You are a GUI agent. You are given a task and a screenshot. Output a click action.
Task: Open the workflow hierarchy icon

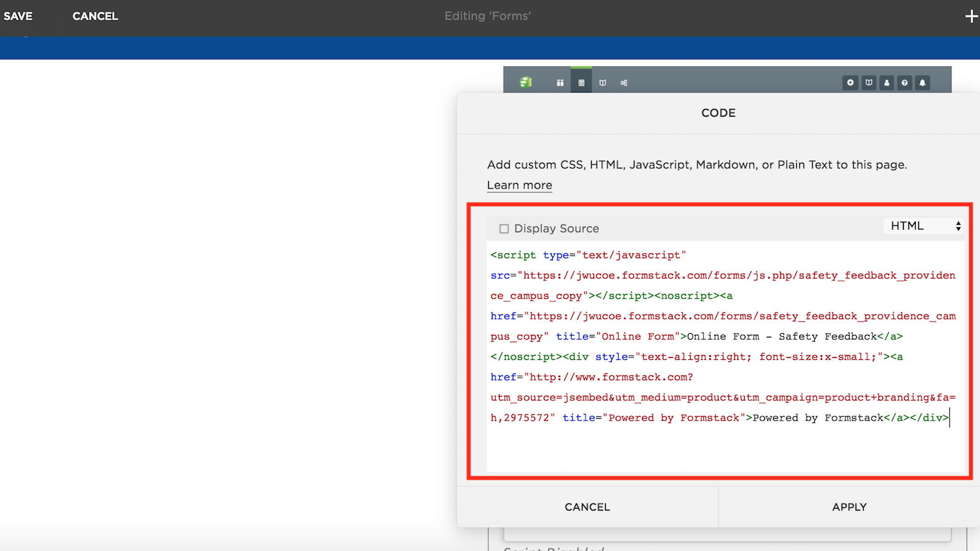tap(624, 83)
